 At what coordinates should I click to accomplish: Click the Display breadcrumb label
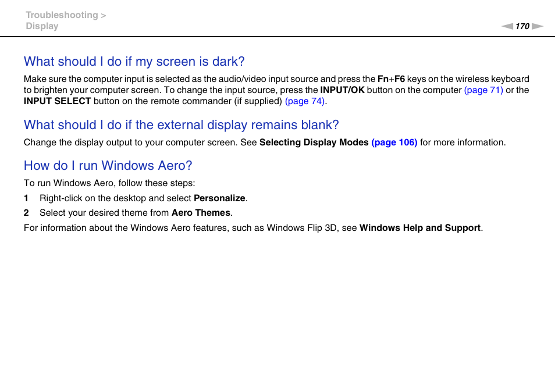[x=42, y=26]
